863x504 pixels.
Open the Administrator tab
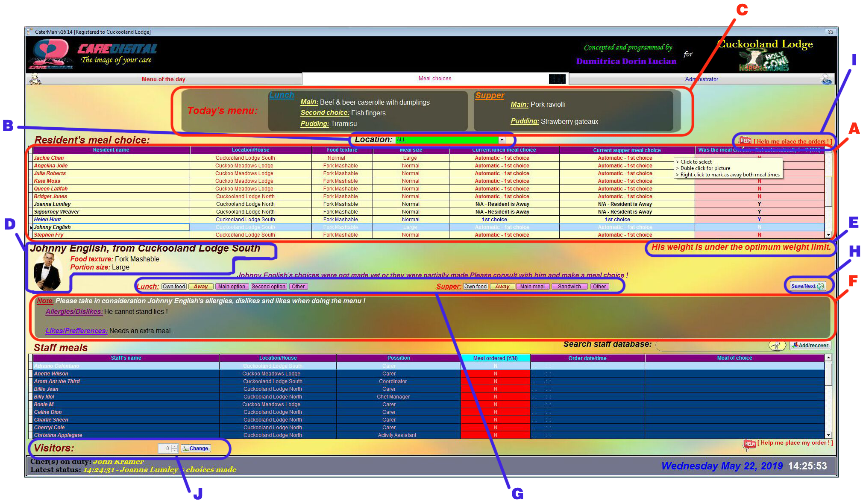(702, 79)
